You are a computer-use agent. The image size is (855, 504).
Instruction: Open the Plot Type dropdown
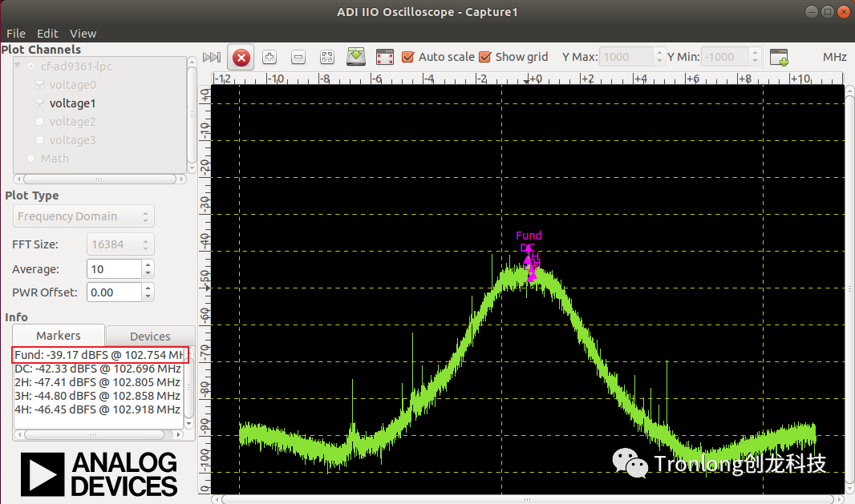pyautogui.click(x=83, y=216)
